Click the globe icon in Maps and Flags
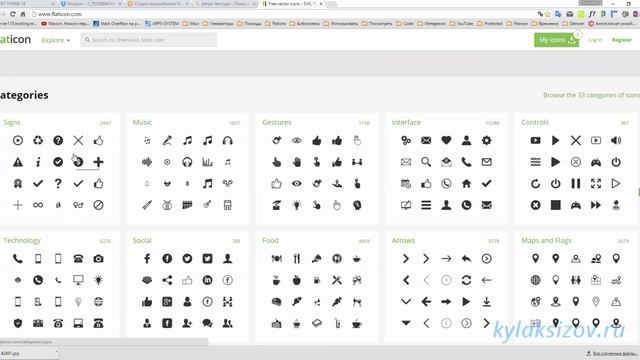The height and width of the screenshot is (360, 640). pos(536,280)
